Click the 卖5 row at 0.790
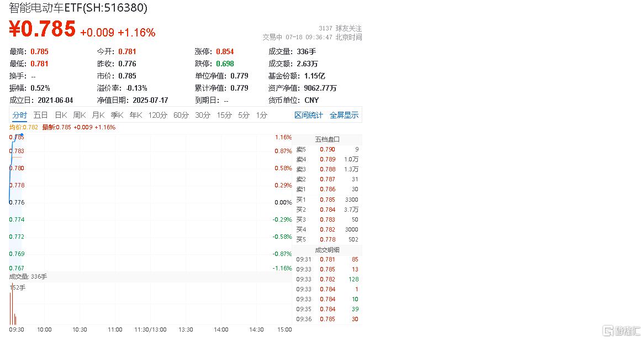644x340 pixels. click(x=328, y=150)
